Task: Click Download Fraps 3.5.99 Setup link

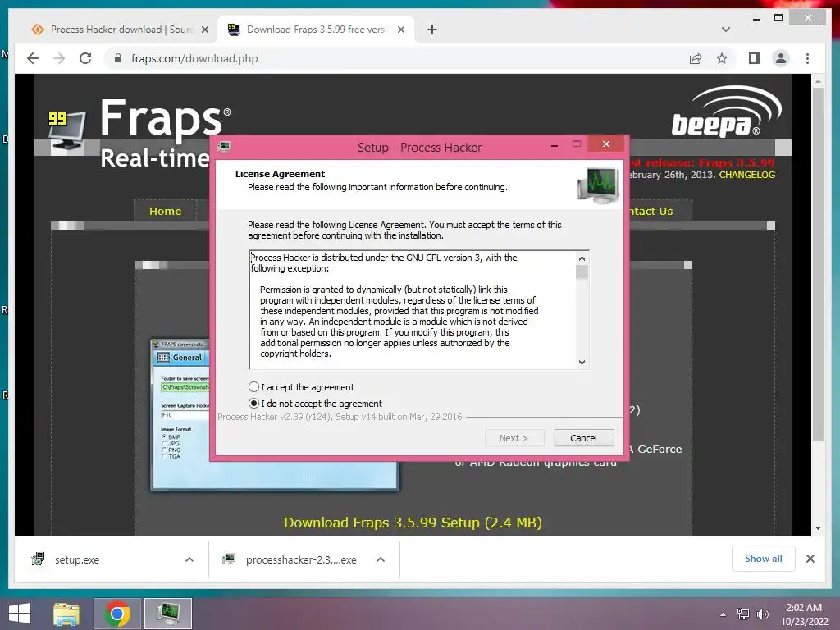Action: tap(413, 523)
